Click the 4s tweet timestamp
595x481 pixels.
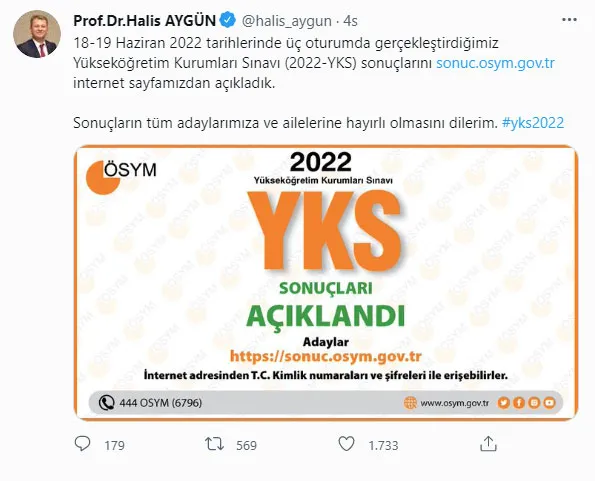pyautogui.click(x=350, y=21)
